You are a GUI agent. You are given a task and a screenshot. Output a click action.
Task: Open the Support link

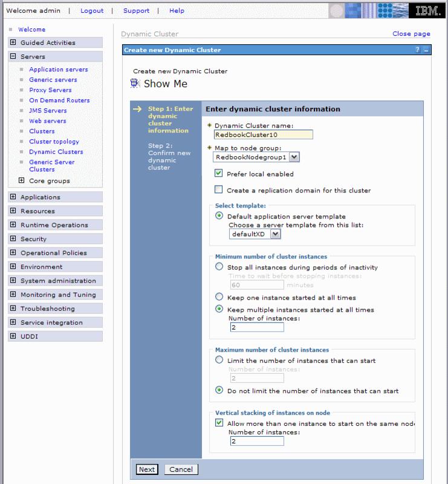(x=137, y=11)
